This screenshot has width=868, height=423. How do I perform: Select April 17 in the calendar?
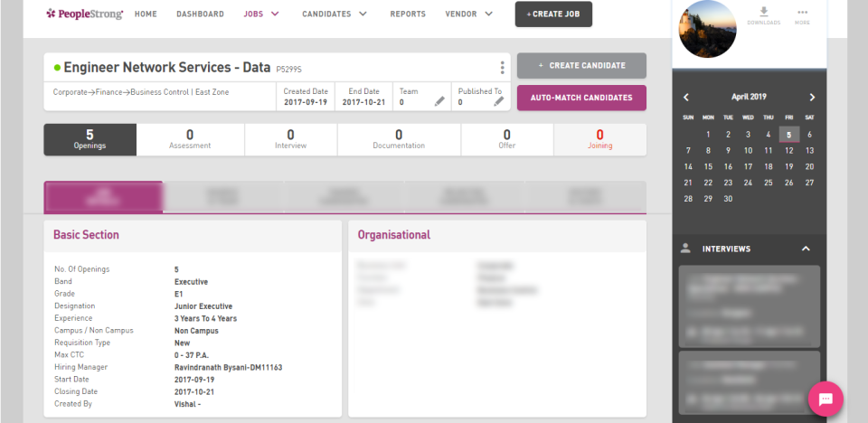coord(748,166)
